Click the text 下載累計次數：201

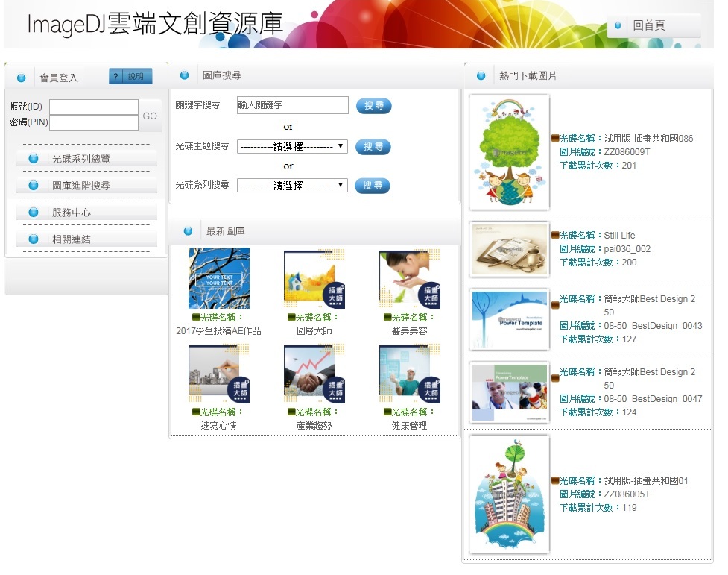[x=598, y=166]
